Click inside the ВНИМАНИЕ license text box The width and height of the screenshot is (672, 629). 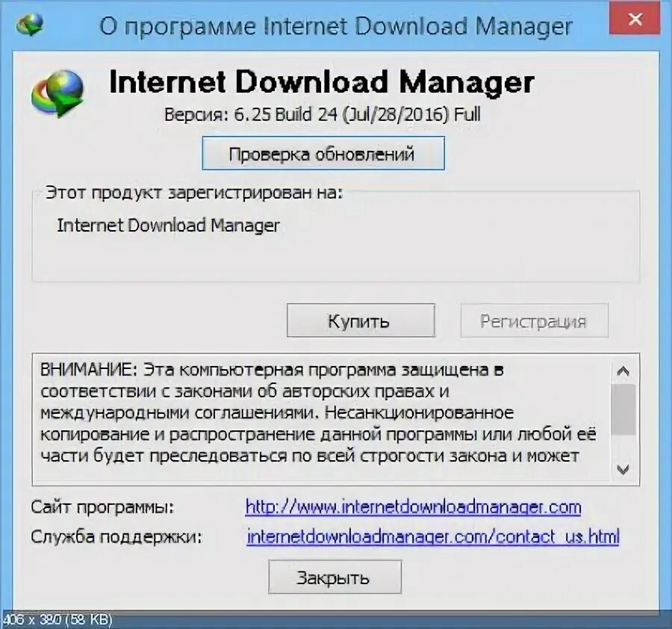pos(323,419)
